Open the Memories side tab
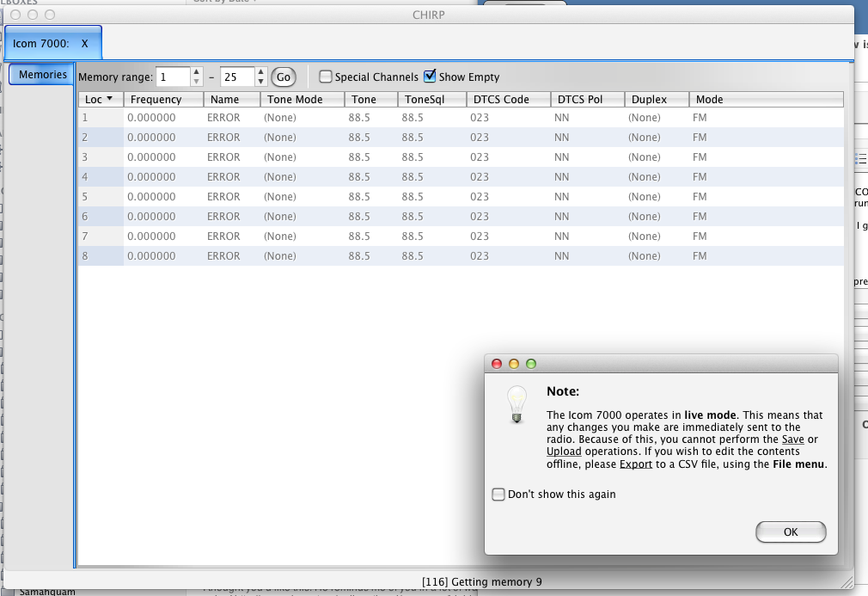 coord(41,74)
